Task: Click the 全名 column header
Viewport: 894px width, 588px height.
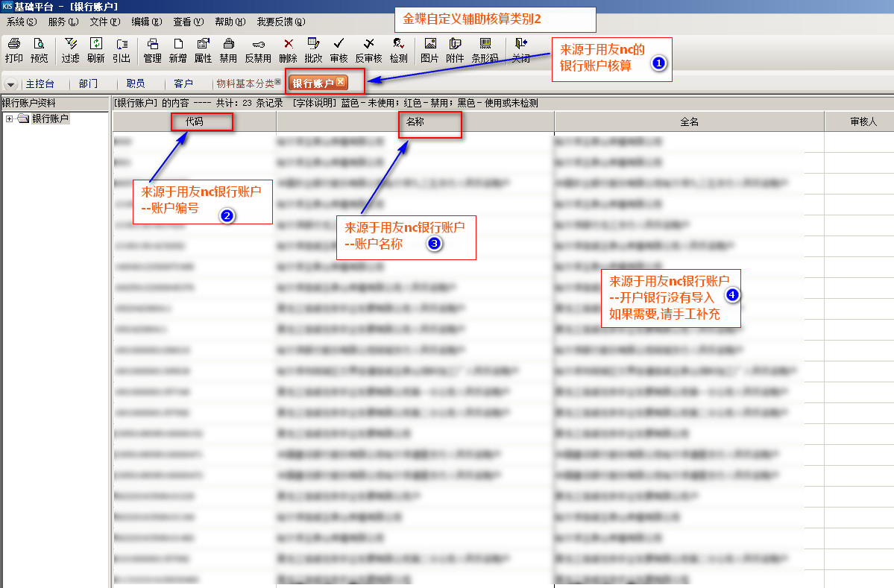Action: (689, 122)
